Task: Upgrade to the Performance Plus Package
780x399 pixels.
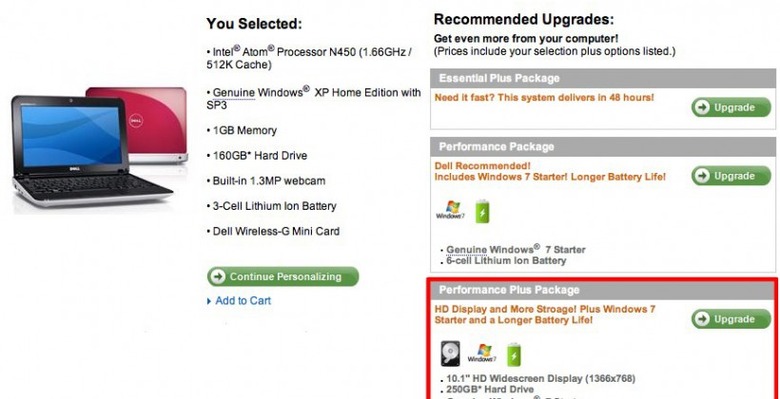Action: [731, 319]
